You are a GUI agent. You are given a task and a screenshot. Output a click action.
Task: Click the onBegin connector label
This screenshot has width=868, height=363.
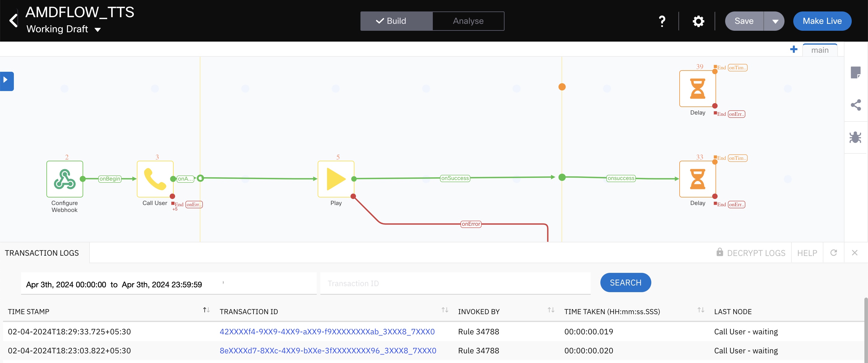point(110,178)
